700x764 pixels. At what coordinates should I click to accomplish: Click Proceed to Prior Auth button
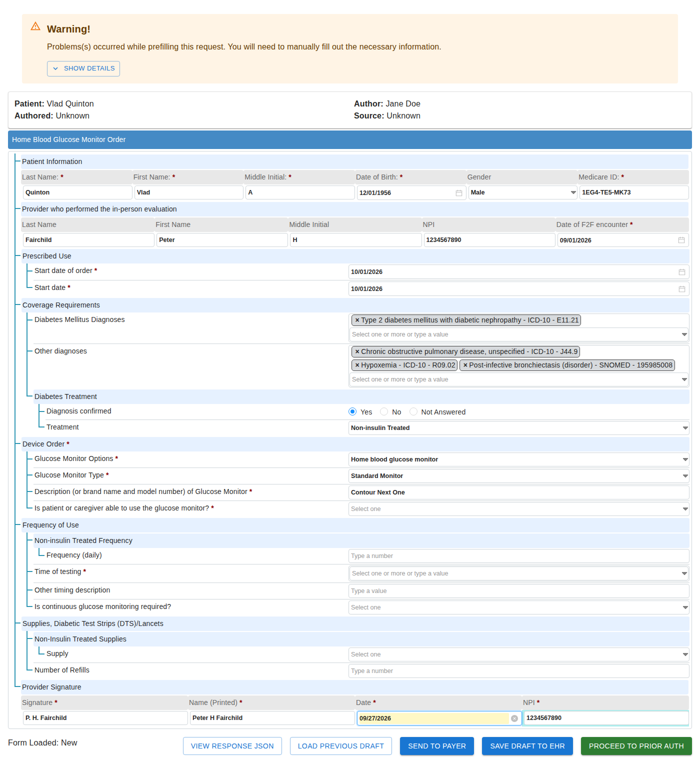tap(636, 746)
